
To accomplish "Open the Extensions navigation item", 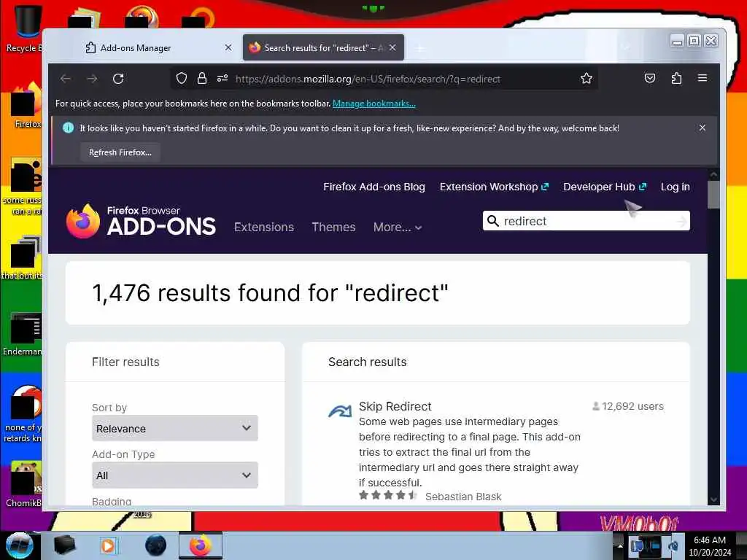I will (x=264, y=227).
